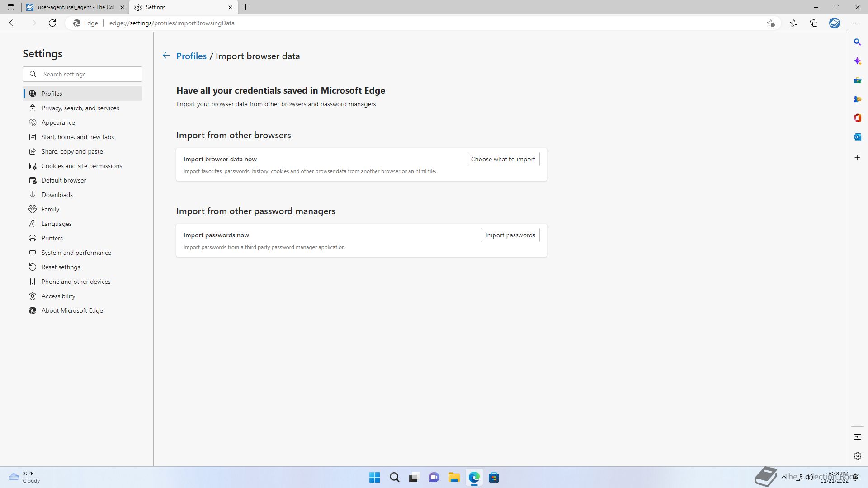This screenshot has width=868, height=488.
Task: Open sidebar customize gear icon
Action: pyautogui.click(x=857, y=456)
